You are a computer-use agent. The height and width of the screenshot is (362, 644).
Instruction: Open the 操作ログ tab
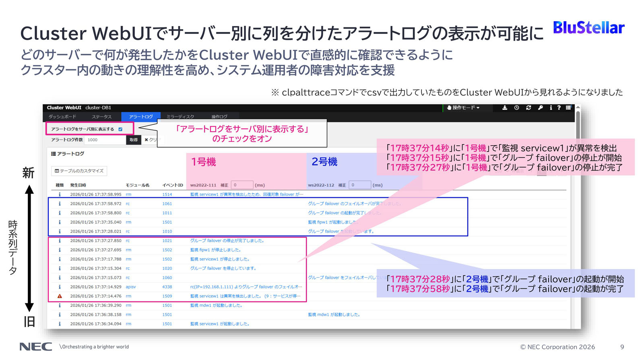[219, 117]
